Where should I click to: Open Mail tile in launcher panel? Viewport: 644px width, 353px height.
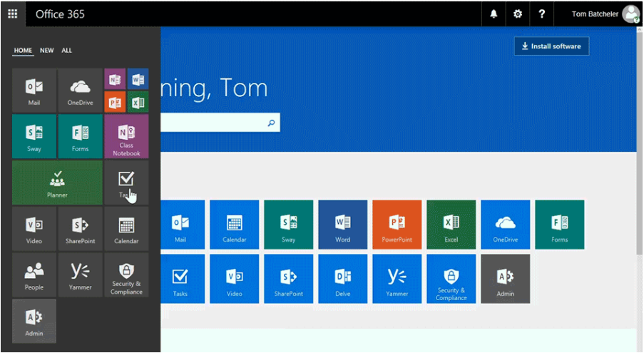pyautogui.click(x=34, y=91)
